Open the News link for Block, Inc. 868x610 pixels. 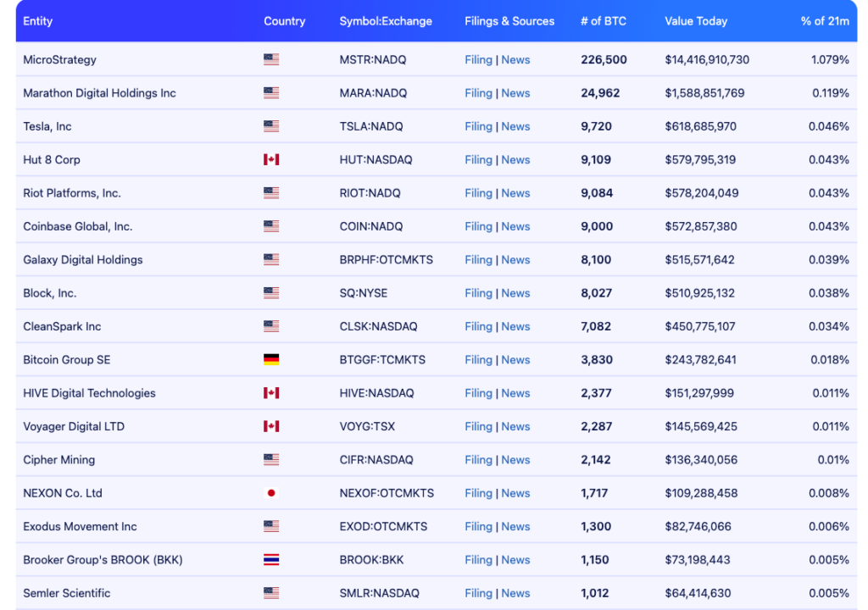[x=515, y=293]
